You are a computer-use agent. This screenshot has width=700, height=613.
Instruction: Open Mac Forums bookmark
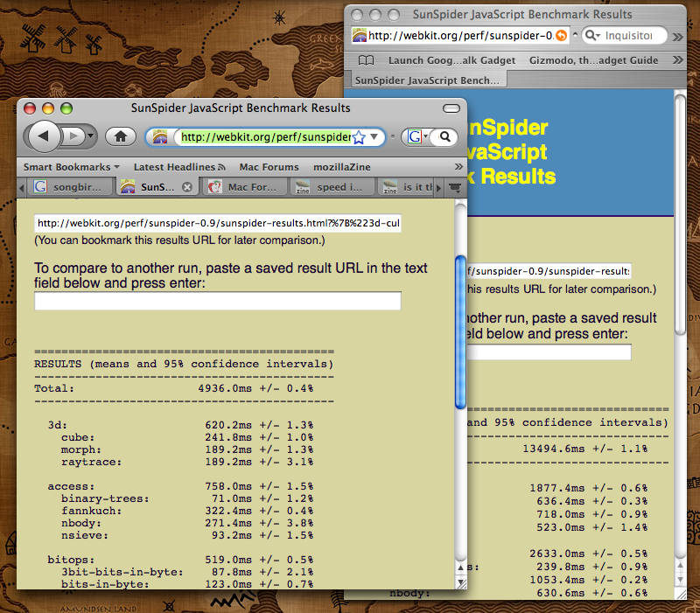(269, 167)
